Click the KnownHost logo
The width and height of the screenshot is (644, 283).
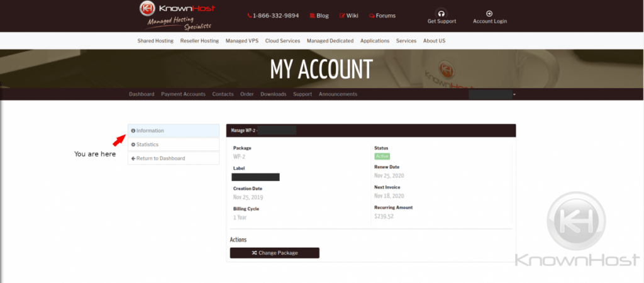pos(177,16)
